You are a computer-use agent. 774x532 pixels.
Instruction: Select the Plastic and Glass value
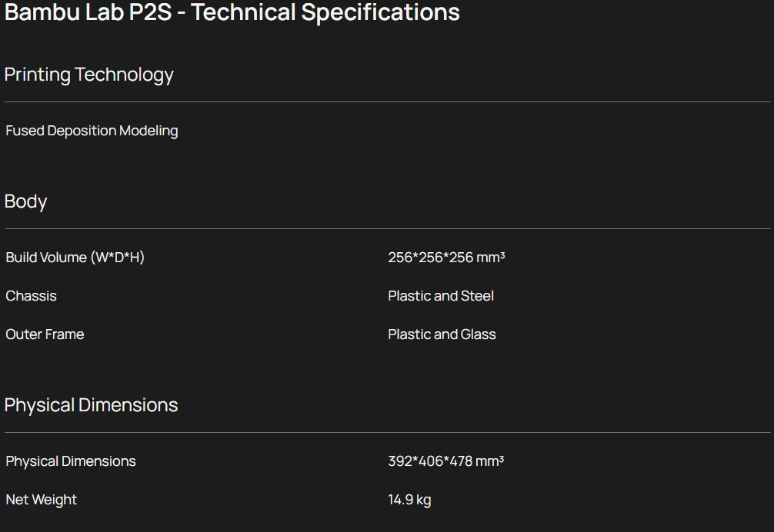442,334
